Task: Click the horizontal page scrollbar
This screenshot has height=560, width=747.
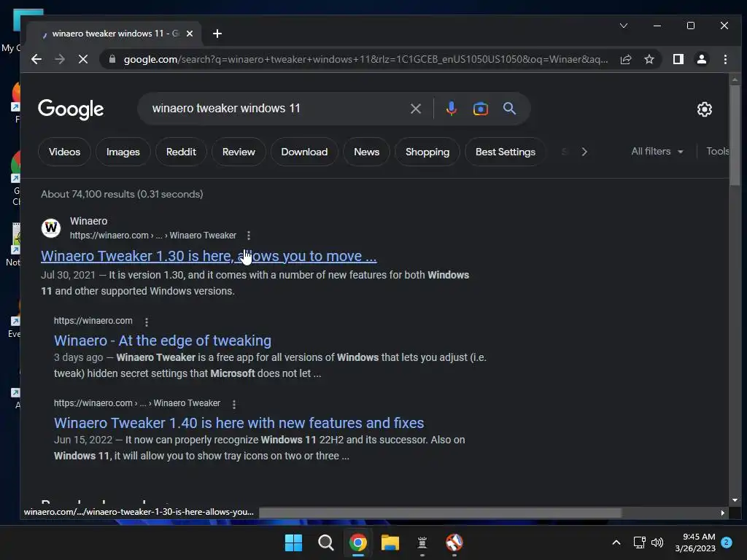Action: pos(440,513)
